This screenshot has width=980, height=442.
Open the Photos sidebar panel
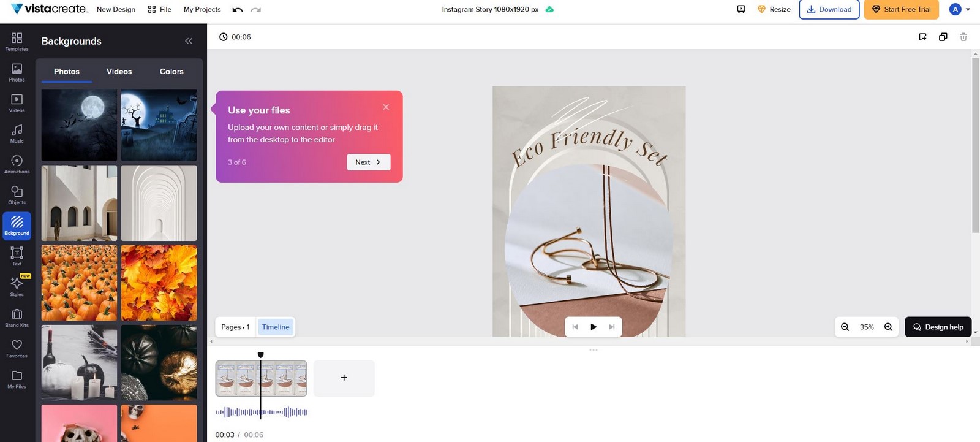coord(17,72)
